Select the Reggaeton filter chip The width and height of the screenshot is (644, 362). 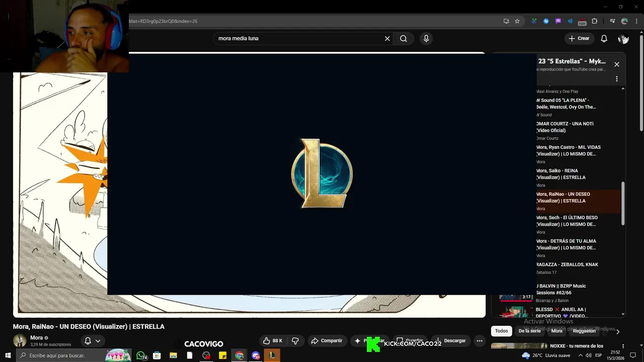coord(584,331)
